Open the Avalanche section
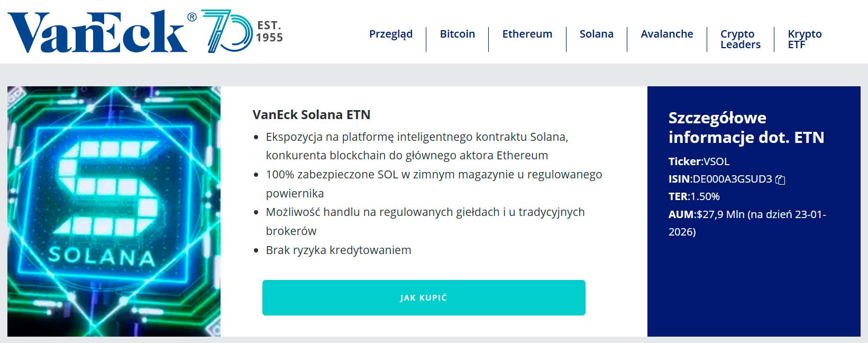 (x=667, y=33)
